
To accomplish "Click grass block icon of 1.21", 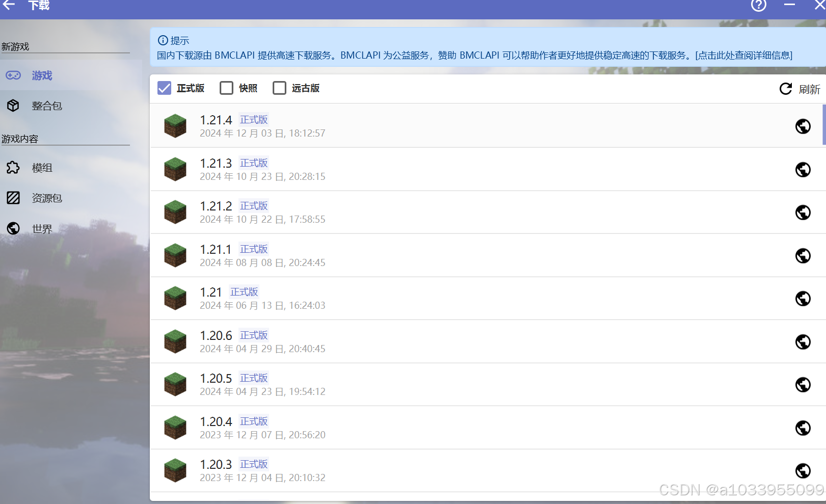I will coord(175,298).
